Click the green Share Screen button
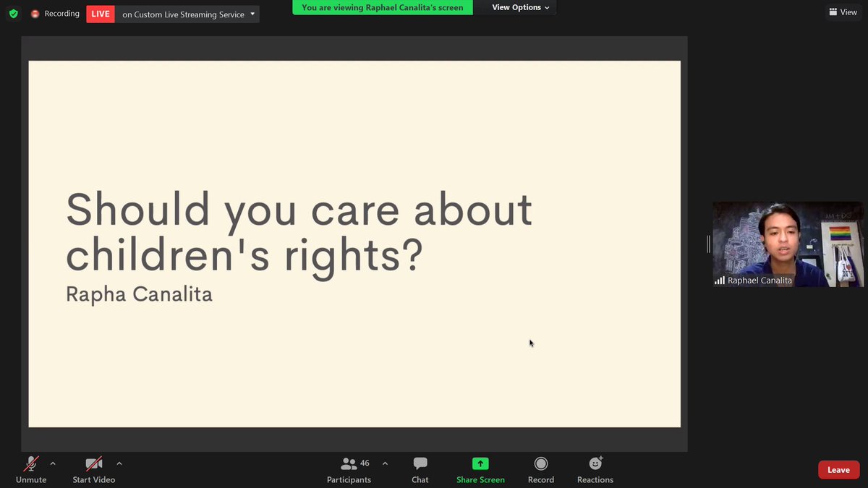 click(480, 470)
